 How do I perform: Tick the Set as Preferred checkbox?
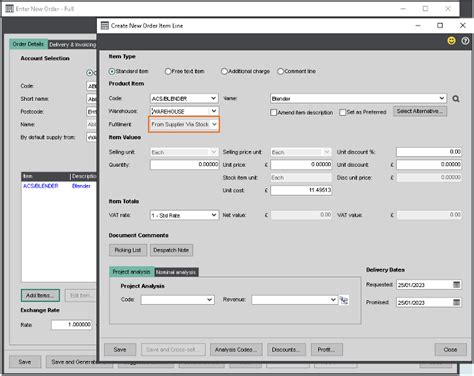click(x=342, y=112)
